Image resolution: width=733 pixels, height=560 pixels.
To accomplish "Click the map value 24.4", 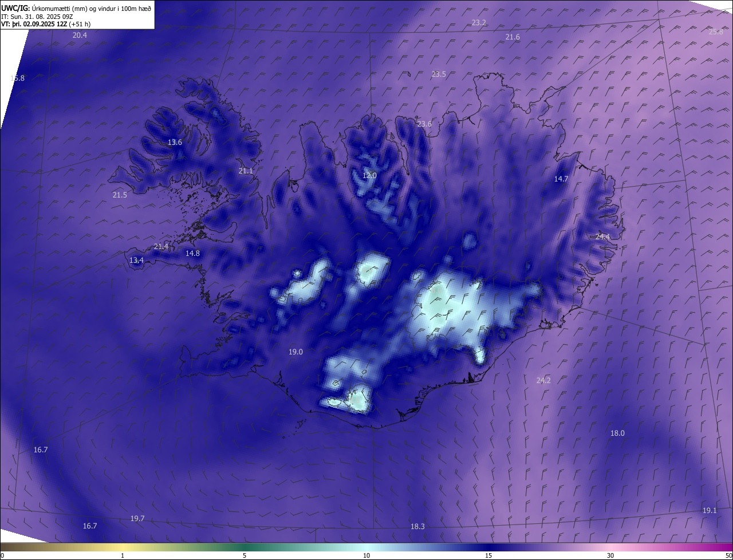I will [602, 237].
